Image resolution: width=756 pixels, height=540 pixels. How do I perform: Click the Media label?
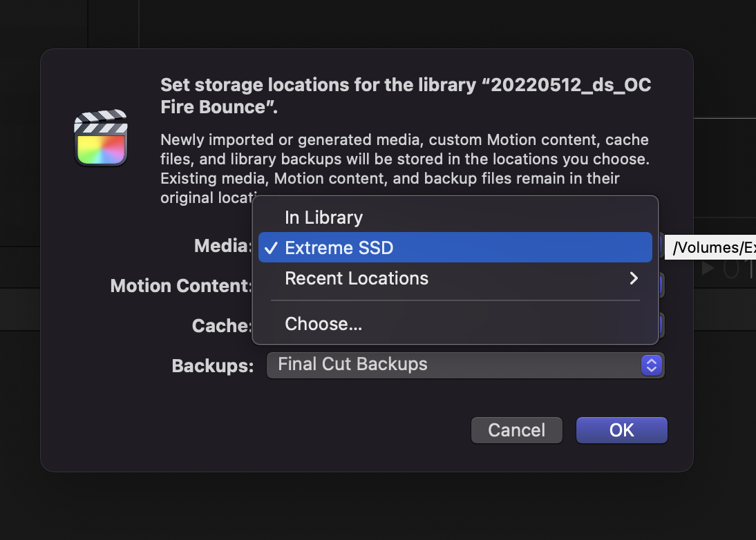[223, 246]
